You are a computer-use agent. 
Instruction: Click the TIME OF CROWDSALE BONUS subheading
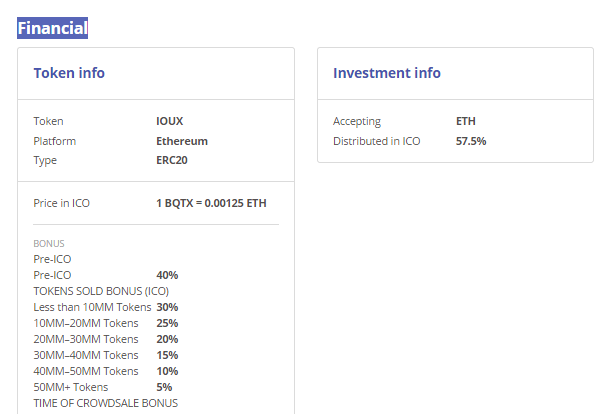click(106, 403)
